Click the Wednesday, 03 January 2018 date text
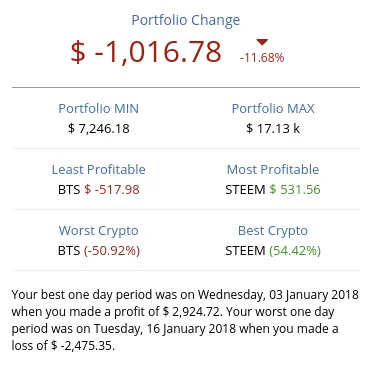 tap(278, 295)
